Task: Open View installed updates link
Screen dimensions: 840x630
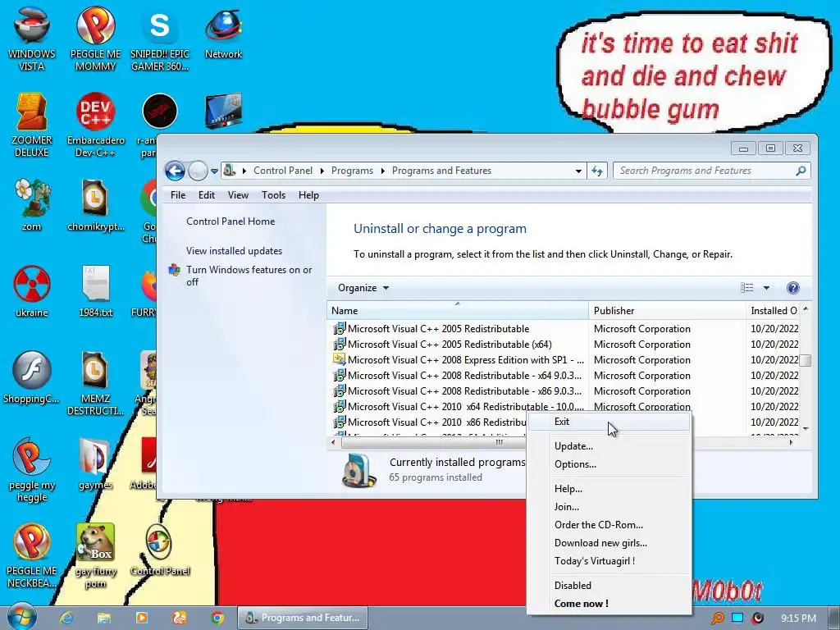Action: click(x=234, y=251)
